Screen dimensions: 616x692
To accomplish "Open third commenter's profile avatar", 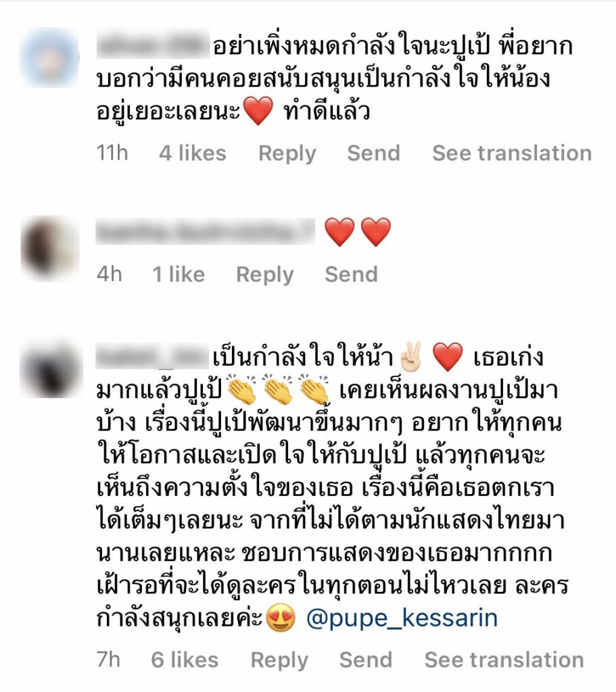I will point(51,368).
